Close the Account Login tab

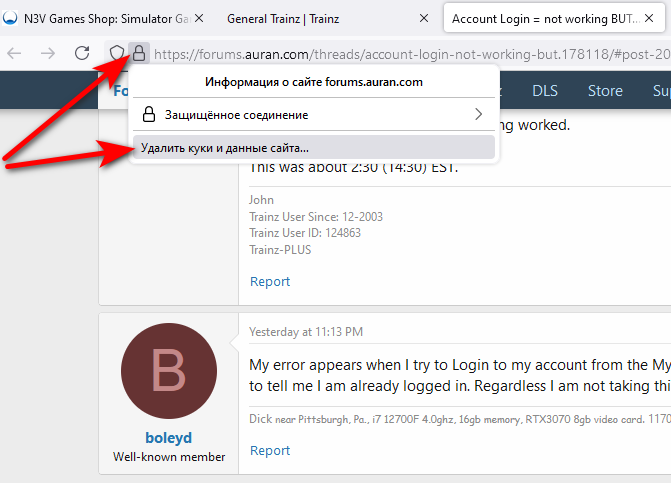click(x=649, y=18)
